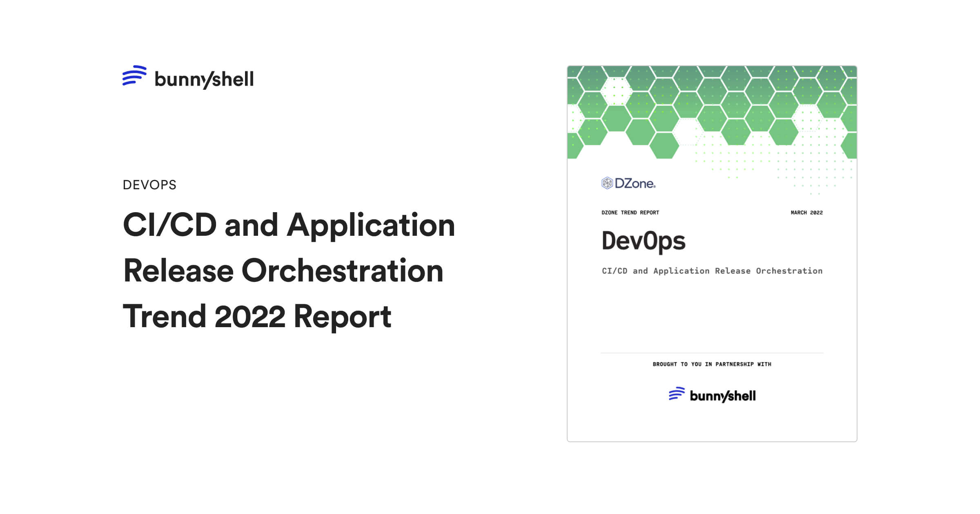Click the green hexagonal banner area
The height and width of the screenshot is (514, 980).
tap(713, 114)
